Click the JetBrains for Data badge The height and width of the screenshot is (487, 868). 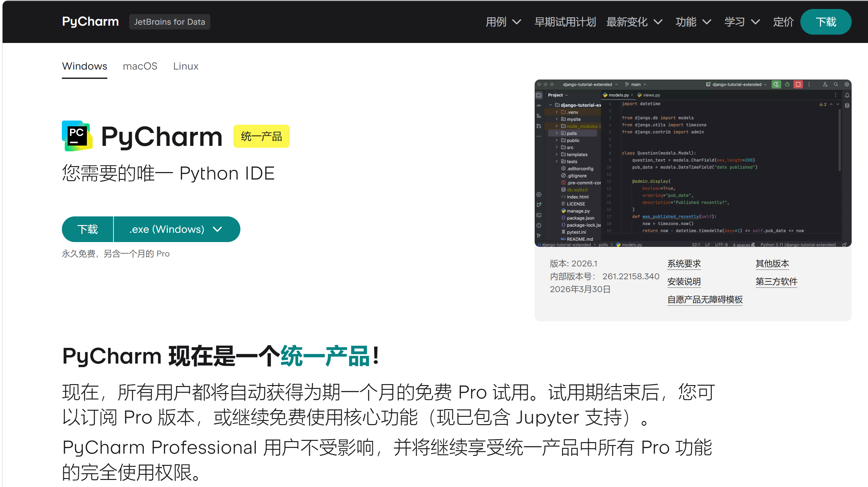click(170, 22)
